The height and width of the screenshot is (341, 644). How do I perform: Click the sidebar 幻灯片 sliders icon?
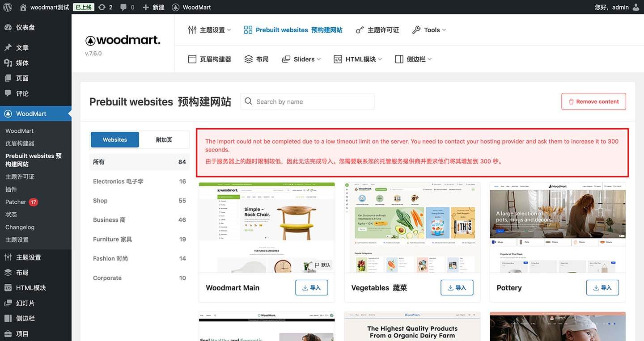click(x=8, y=303)
